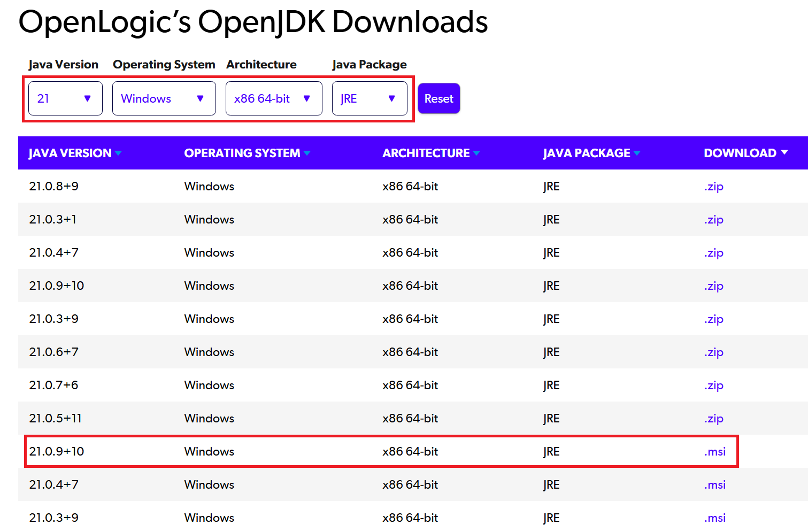
Task: Download the .zip for version 21.0.8+9
Action: tap(713, 187)
